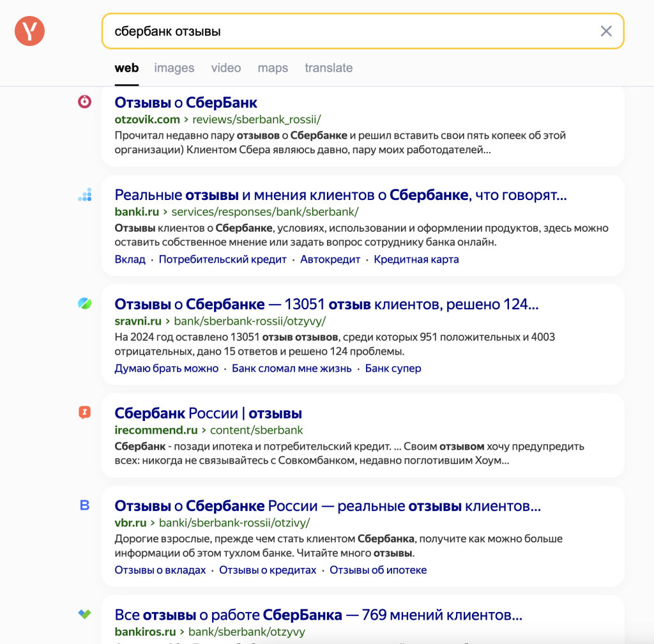The height and width of the screenshot is (644, 654).
Task: Click the otzovik.com favicon
Action: tap(85, 102)
